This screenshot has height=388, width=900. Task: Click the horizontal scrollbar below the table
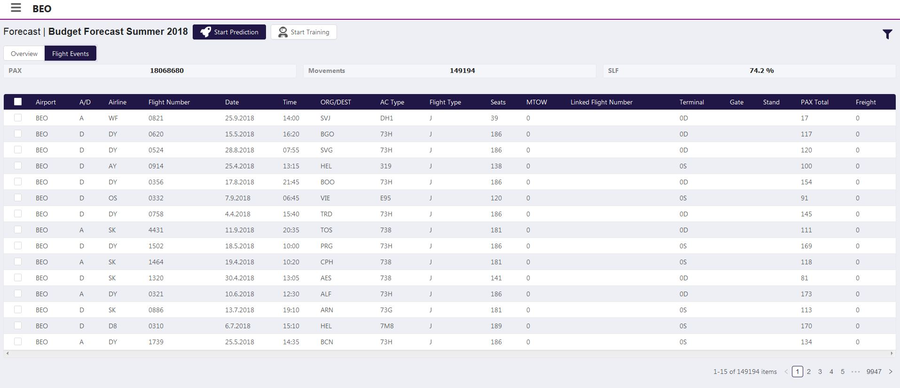449,353
